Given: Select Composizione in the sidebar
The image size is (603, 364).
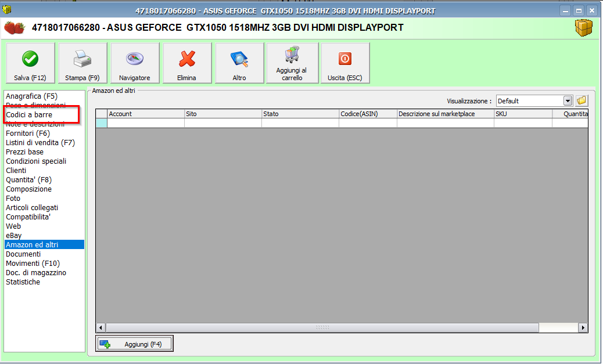Looking at the screenshot, I should (29, 189).
